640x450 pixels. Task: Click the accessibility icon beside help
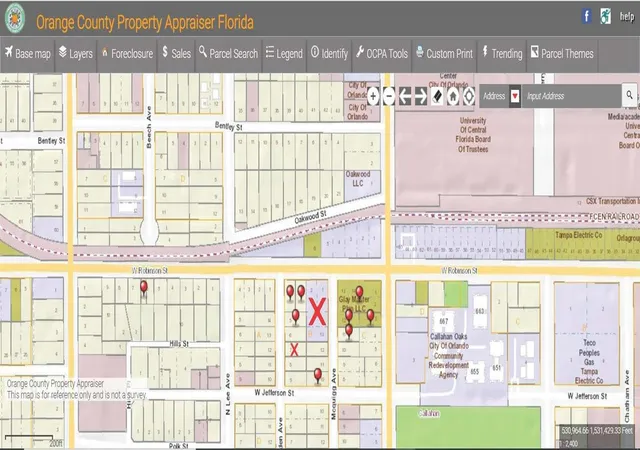tap(606, 16)
